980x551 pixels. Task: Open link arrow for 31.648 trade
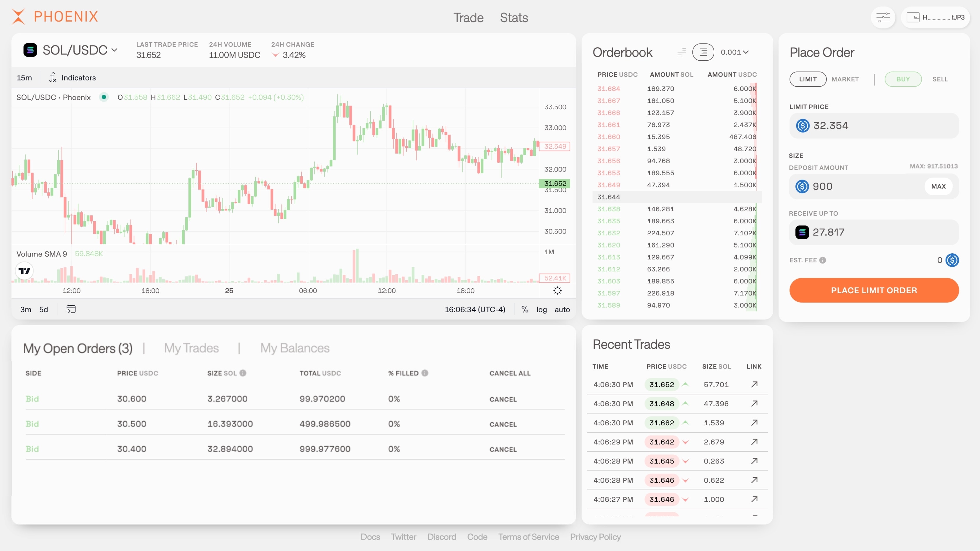pos(754,403)
